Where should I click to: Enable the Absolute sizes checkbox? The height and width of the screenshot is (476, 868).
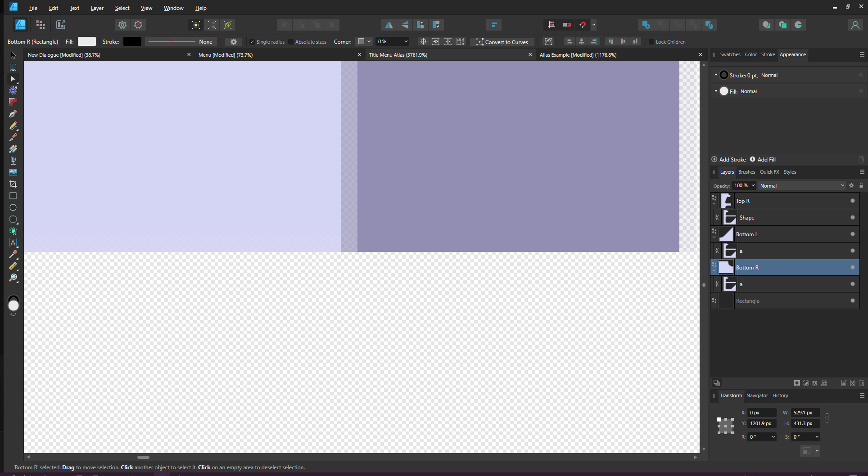tap(291, 42)
